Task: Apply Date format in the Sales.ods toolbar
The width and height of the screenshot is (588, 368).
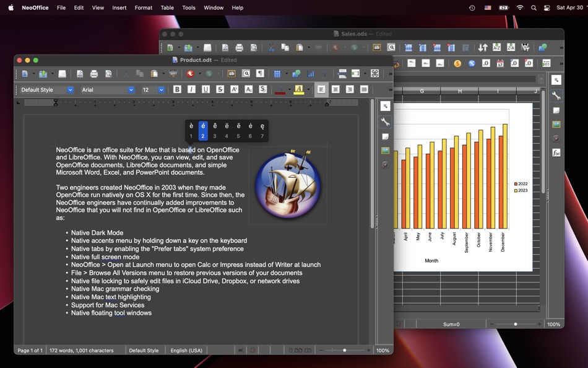Action: (x=500, y=63)
